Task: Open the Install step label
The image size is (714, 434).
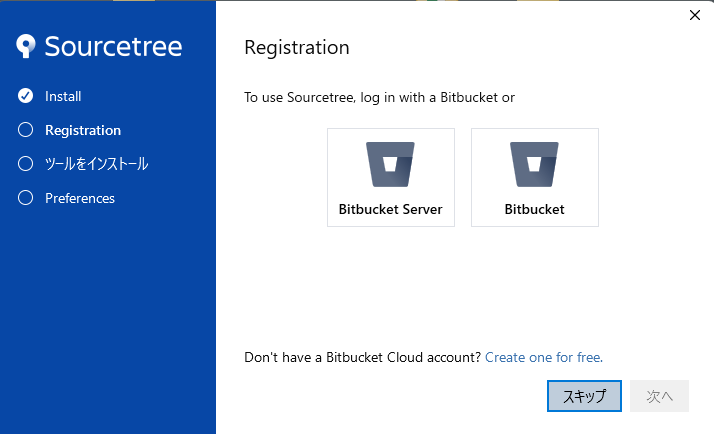Action: [x=63, y=96]
